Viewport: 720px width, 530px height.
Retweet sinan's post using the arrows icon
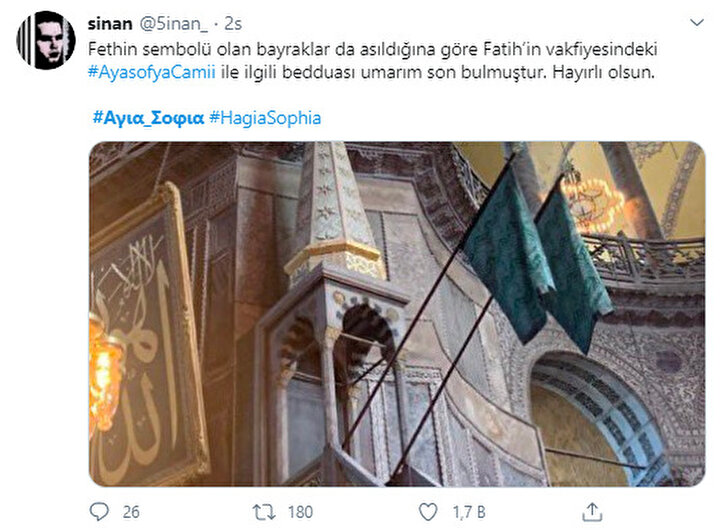click(x=264, y=512)
